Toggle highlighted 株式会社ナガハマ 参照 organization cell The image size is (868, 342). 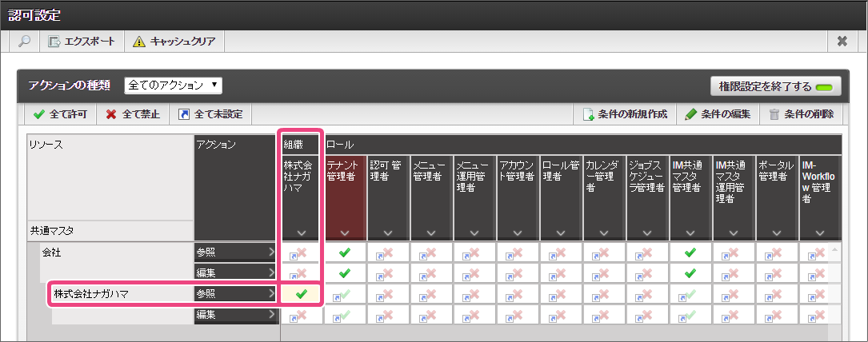pyautogui.click(x=301, y=295)
